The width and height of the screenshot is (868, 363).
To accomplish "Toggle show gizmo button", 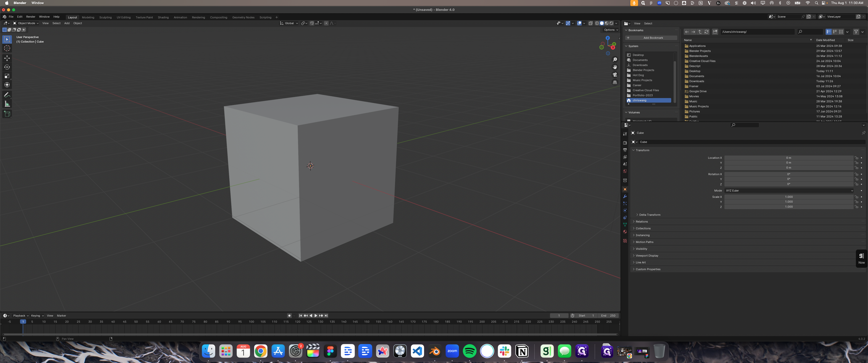I will click(568, 23).
